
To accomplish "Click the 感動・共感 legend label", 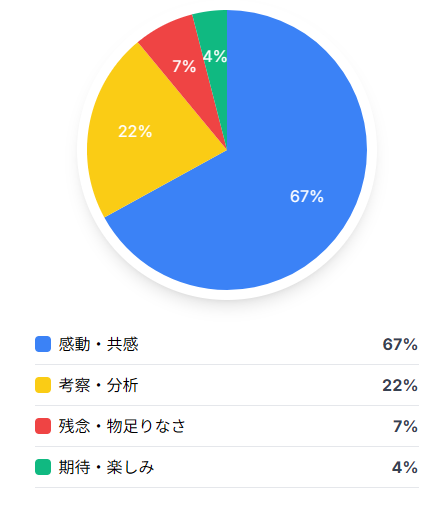I will point(98,344).
